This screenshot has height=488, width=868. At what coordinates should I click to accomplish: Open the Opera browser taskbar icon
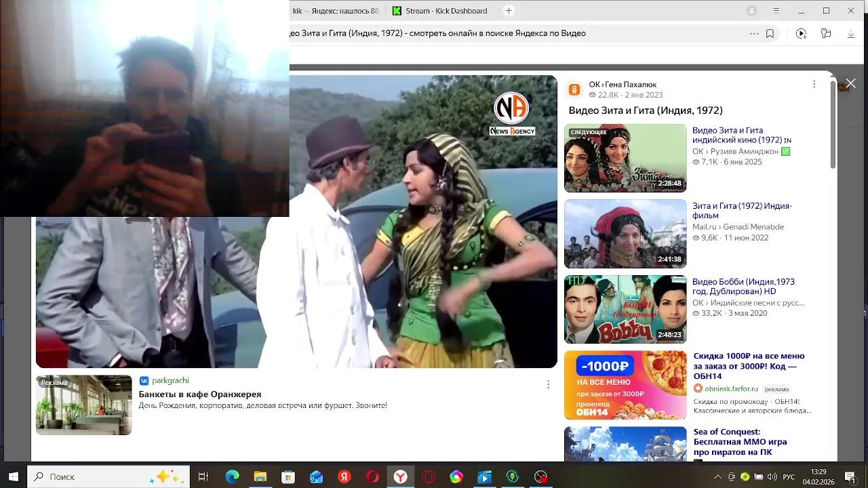pos(372,476)
